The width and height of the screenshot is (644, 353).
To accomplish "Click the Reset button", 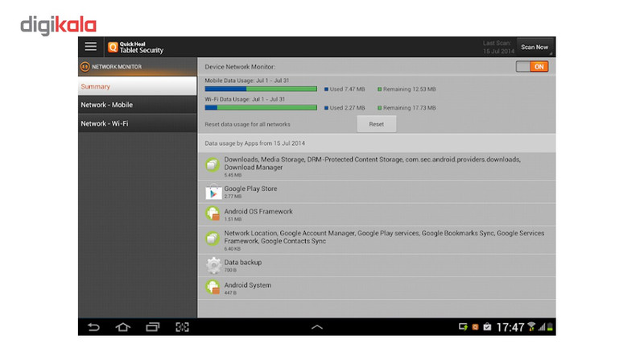I will [x=377, y=124].
